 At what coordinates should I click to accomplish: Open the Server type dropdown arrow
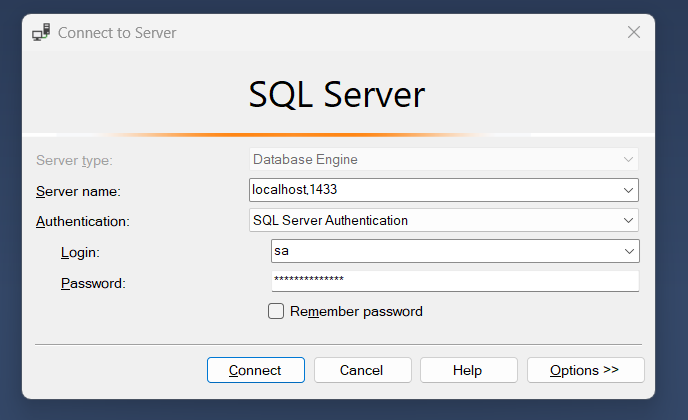click(628, 159)
